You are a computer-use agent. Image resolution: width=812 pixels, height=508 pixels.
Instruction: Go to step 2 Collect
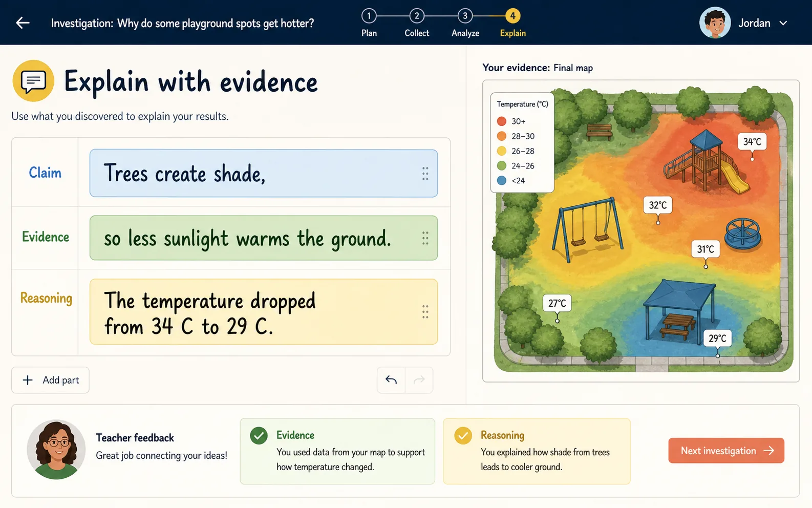417,23
